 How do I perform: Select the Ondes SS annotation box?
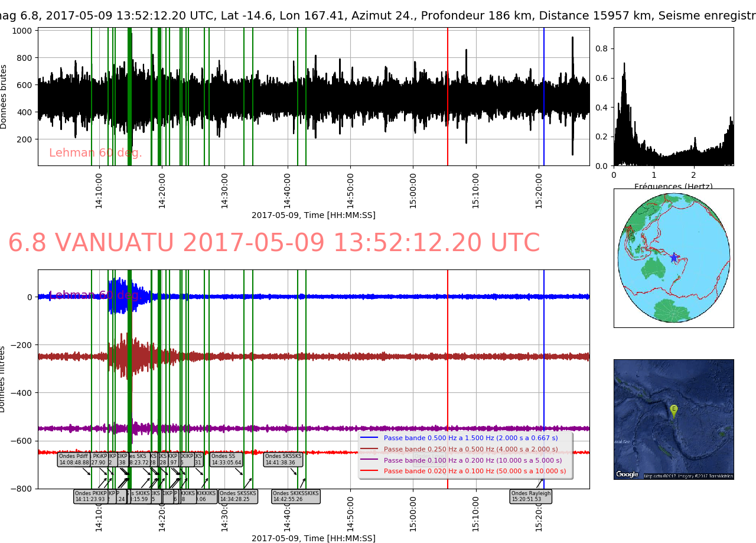coord(226,459)
